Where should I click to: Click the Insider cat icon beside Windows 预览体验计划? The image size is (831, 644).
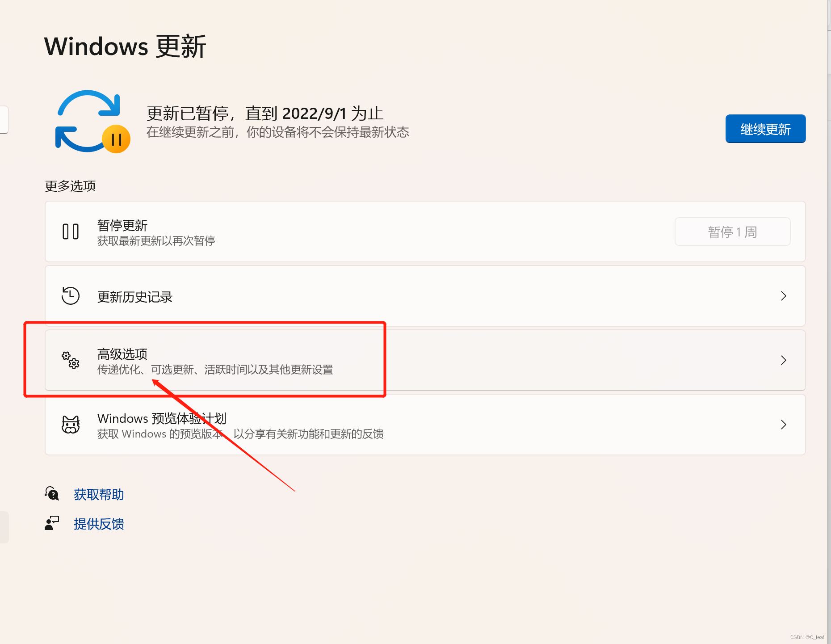[71, 425]
